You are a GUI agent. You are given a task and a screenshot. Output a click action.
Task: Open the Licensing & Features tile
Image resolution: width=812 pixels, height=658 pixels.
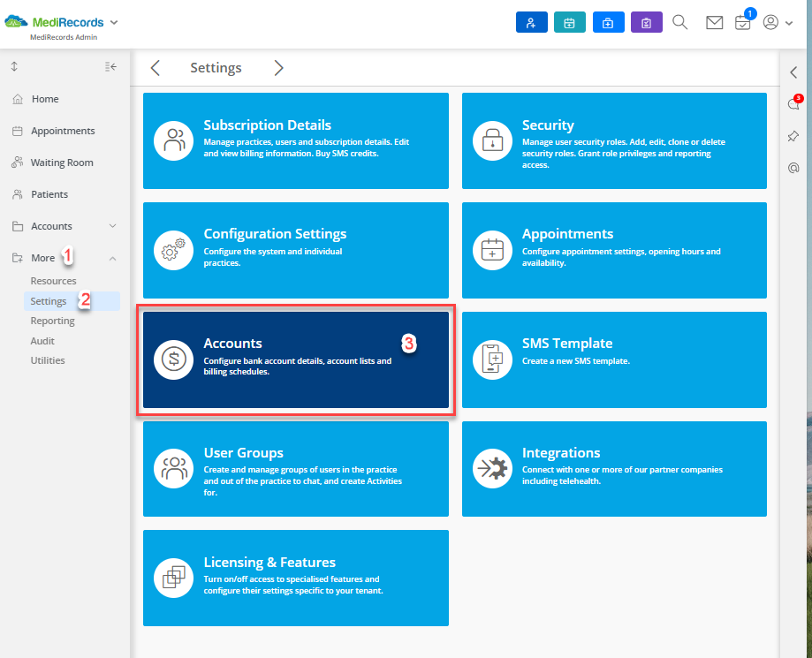[x=296, y=578]
